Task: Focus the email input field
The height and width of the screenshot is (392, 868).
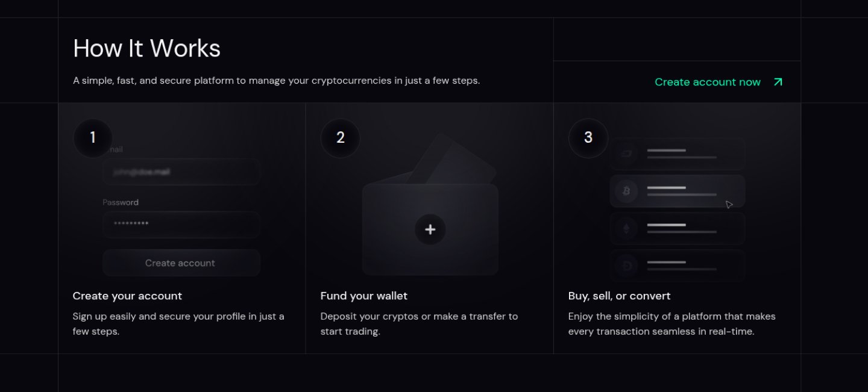Action: 181,172
